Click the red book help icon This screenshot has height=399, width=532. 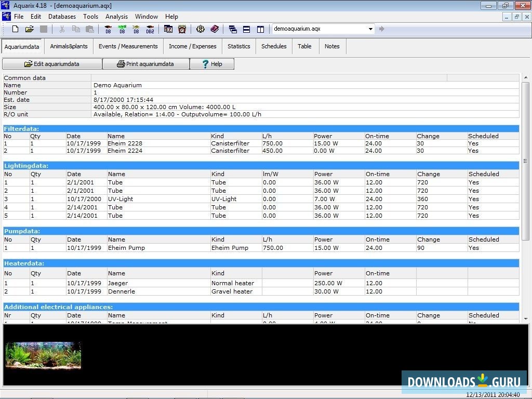[x=215, y=29]
